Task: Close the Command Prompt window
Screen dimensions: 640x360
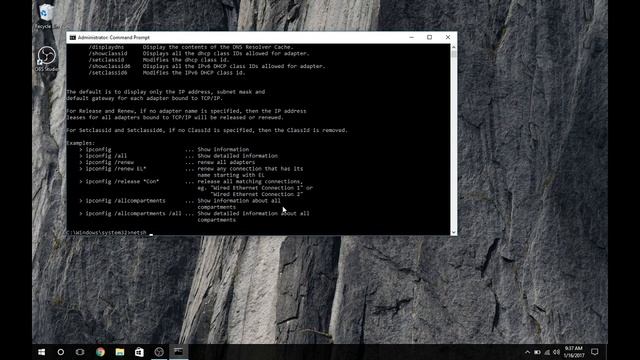Action: pyautogui.click(x=448, y=37)
